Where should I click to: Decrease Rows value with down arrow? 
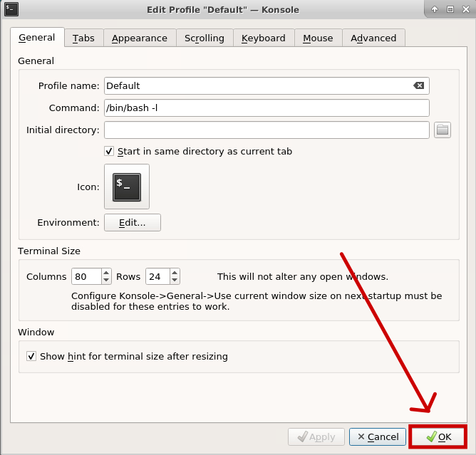pos(175,280)
